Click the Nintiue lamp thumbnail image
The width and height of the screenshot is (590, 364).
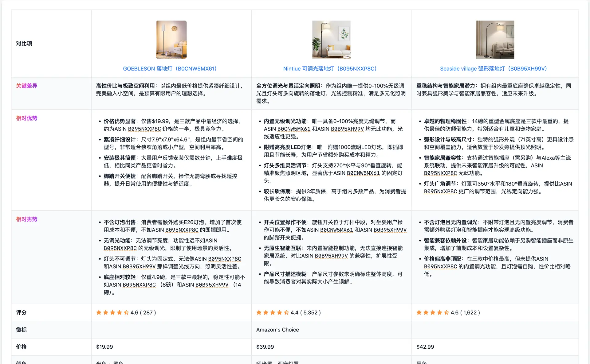[331, 40]
